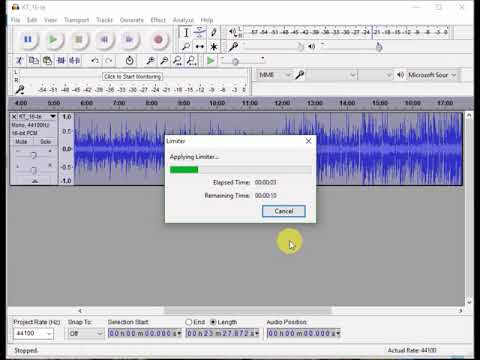Viewport: 480px width, 360px height.
Task: Open the Effect menu
Action: point(158,20)
